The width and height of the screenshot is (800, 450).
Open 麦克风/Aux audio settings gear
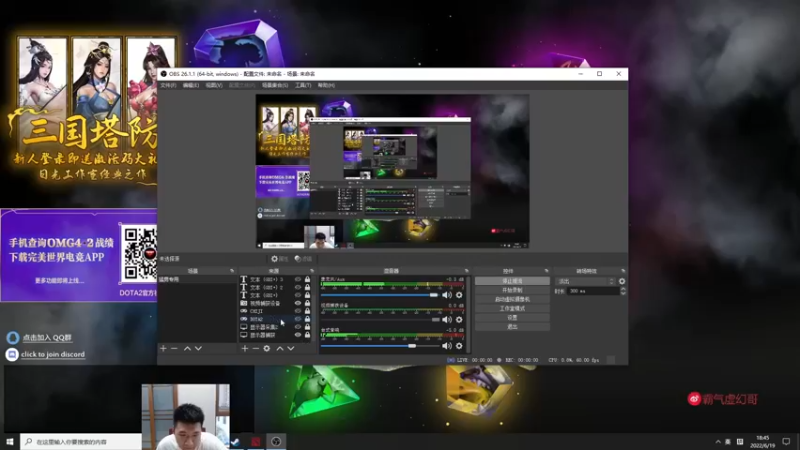tap(459, 295)
